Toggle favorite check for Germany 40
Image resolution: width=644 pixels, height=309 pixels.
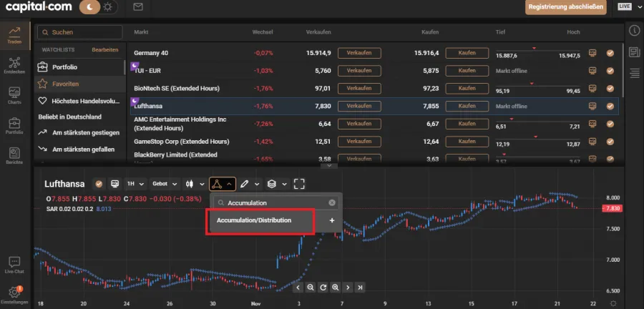(x=610, y=53)
